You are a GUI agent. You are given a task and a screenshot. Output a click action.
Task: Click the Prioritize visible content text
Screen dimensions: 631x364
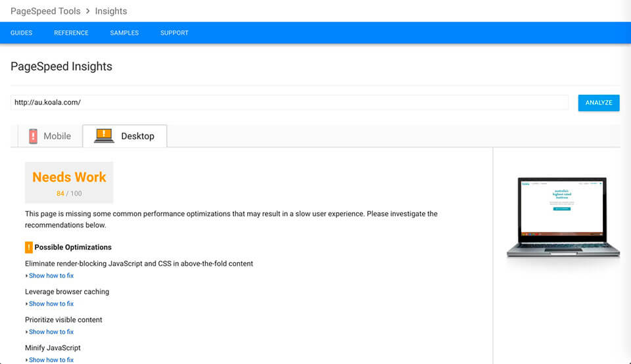tap(64, 320)
